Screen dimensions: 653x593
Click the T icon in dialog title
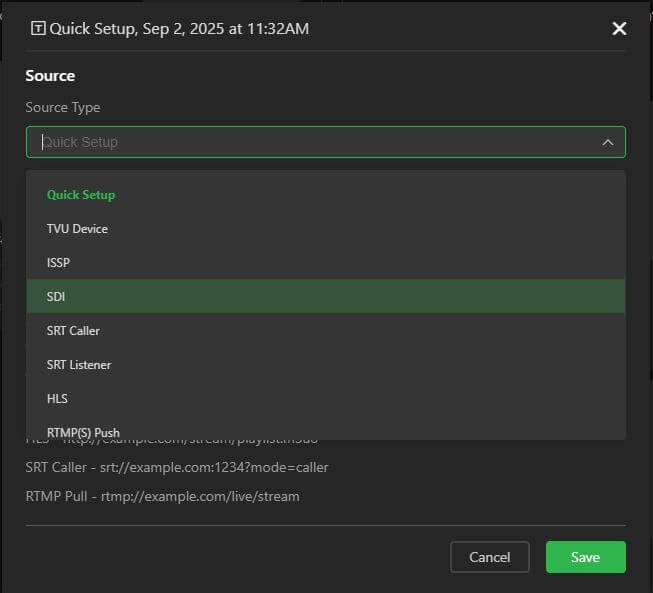(38, 29)
